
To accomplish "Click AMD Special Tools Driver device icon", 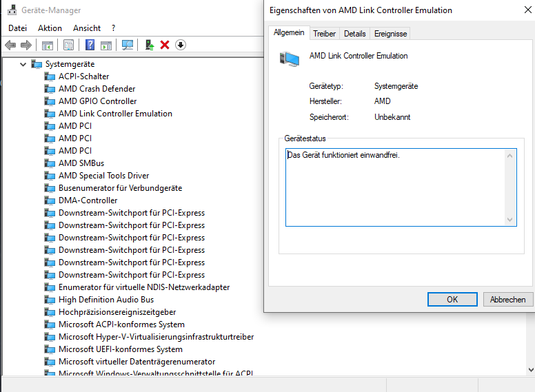I will click(x=50, y=176).
